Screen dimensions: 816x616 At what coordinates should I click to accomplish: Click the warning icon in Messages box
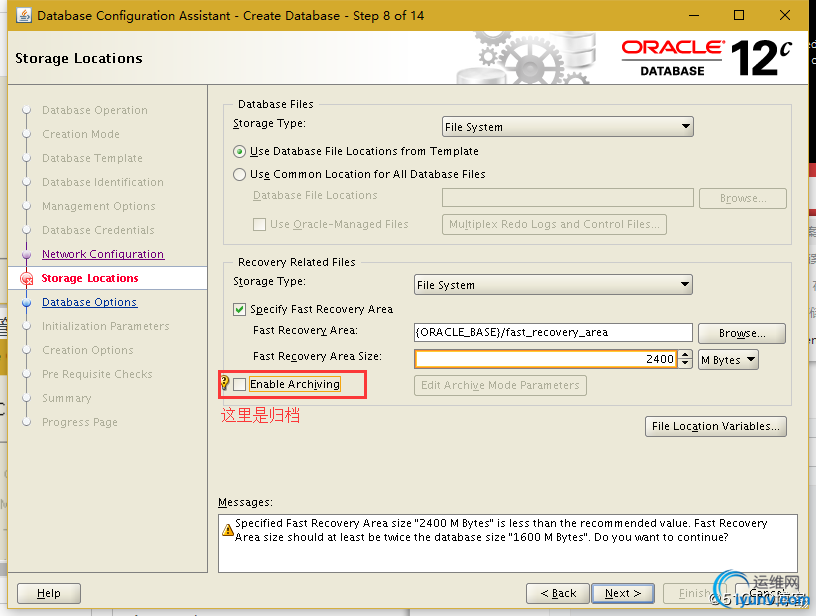pos(227,530)
